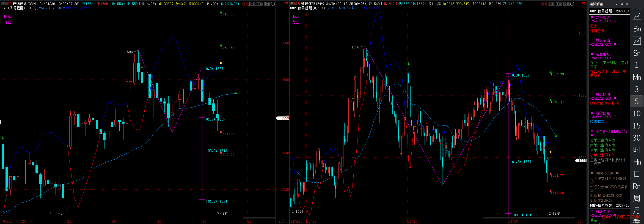The width and height of the screenshot is (644, 224).
Task: Click the 25 date on left chart axis
Action: [x=114, y=222]
